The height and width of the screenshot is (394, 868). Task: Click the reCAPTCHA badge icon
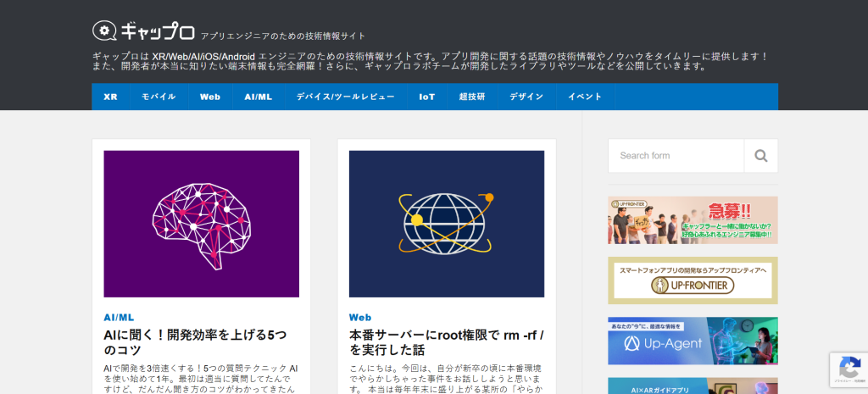point(849,369)
